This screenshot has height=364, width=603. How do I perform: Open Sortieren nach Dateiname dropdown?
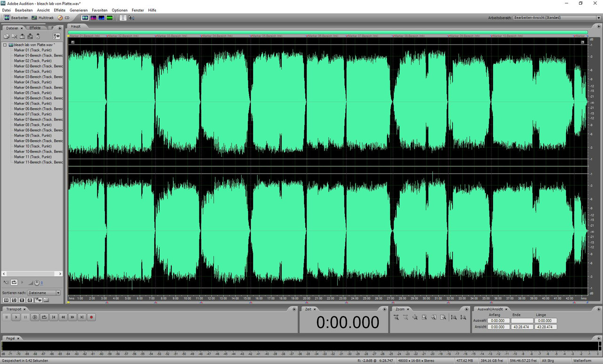pos(44,293)
